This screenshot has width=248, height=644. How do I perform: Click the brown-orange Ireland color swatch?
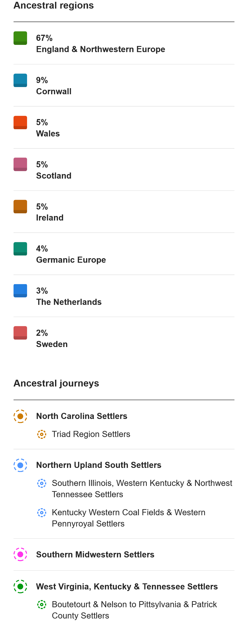click(20, 207)
